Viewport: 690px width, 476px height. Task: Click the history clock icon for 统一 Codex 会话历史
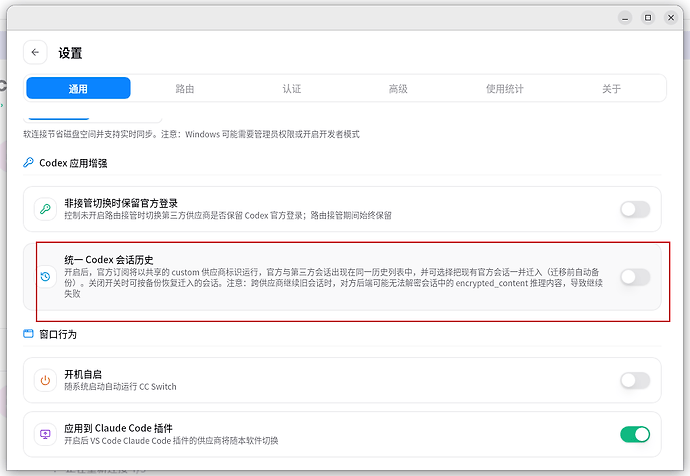(45, 277)
